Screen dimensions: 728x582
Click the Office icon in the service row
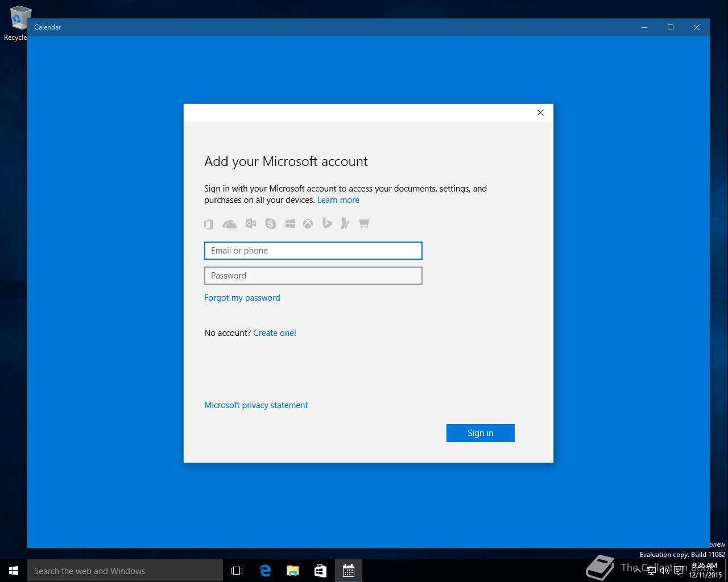click(x=209, y=224)
